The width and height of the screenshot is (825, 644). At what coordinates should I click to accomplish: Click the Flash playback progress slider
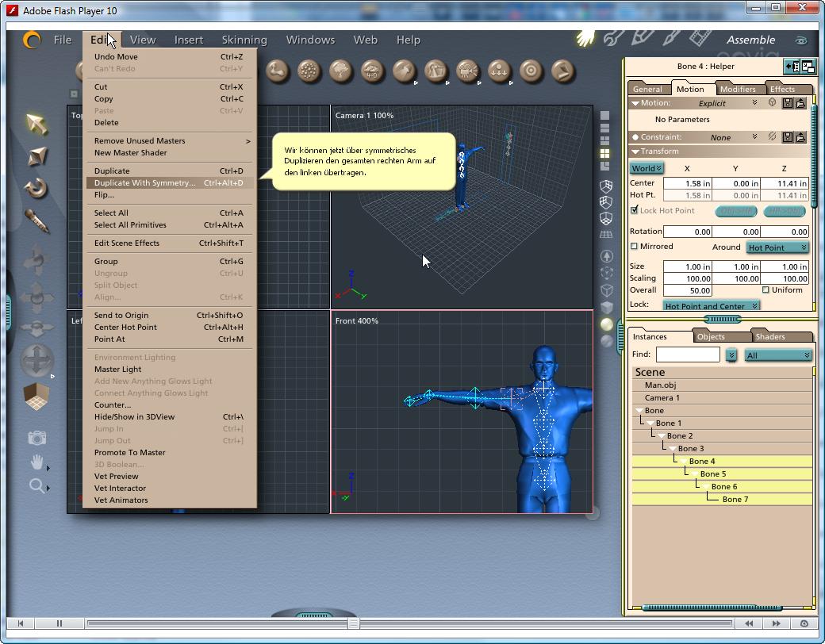coord(353,623)
